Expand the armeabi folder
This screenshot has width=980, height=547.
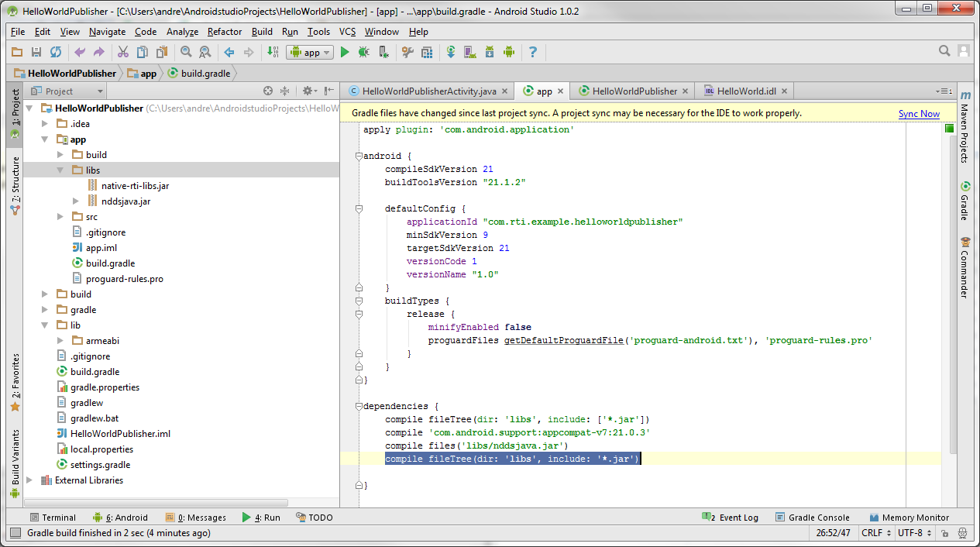(60, 341)
